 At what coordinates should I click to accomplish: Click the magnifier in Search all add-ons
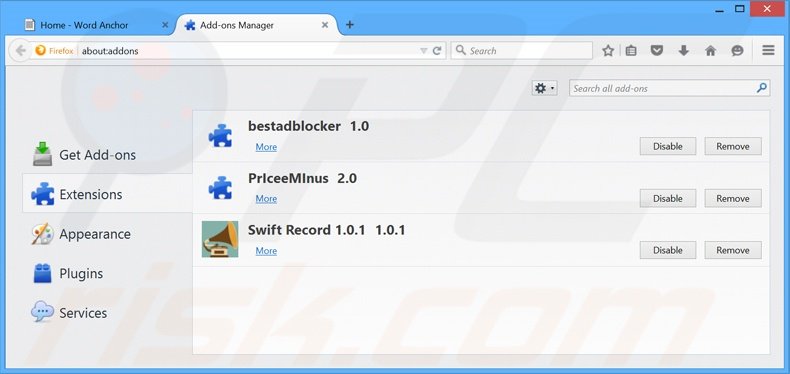point(762,88)
